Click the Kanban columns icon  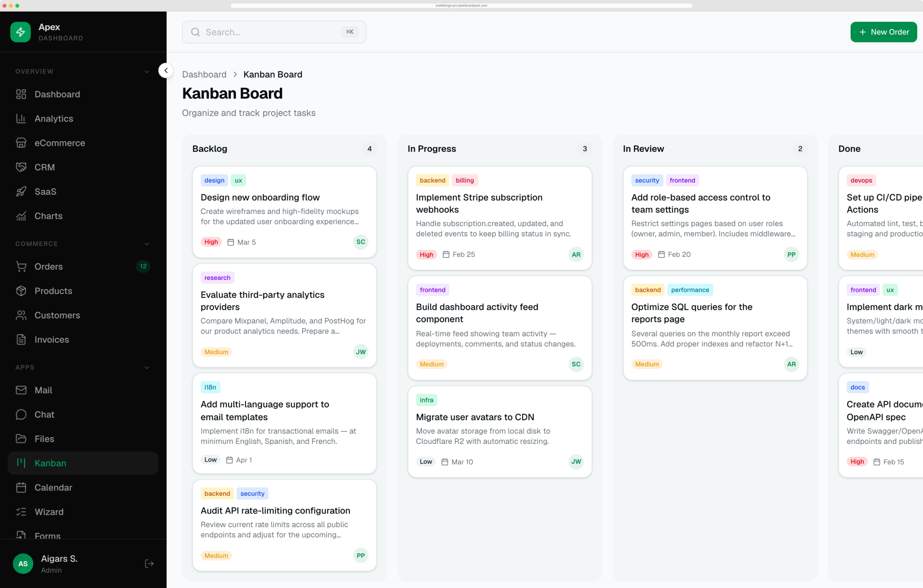21,463
